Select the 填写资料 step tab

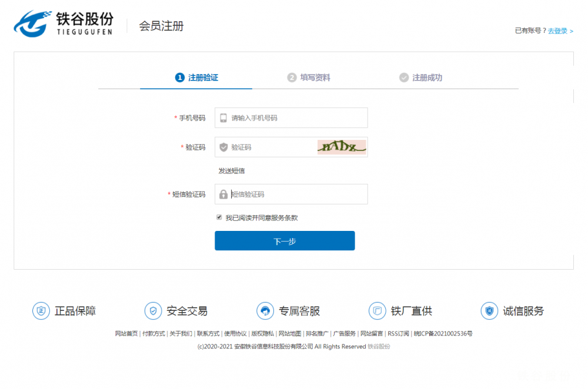pyautogui.click(x=309, y=78)
